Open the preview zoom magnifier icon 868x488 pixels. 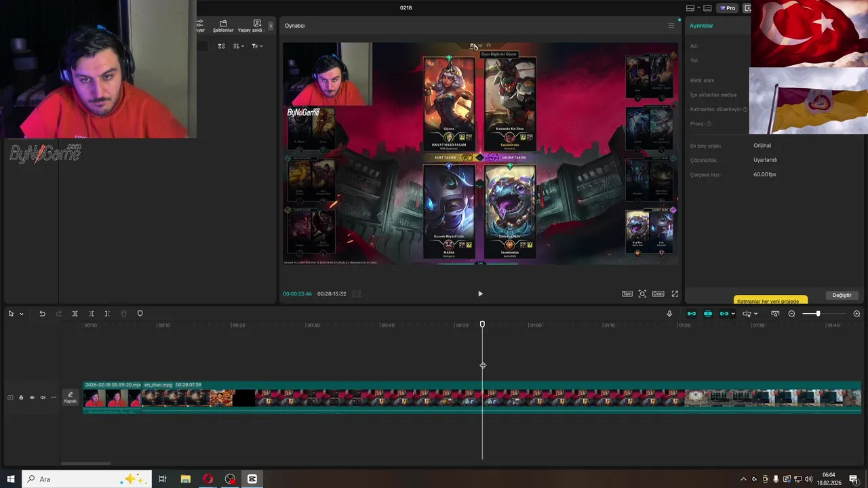coord(642,293)
